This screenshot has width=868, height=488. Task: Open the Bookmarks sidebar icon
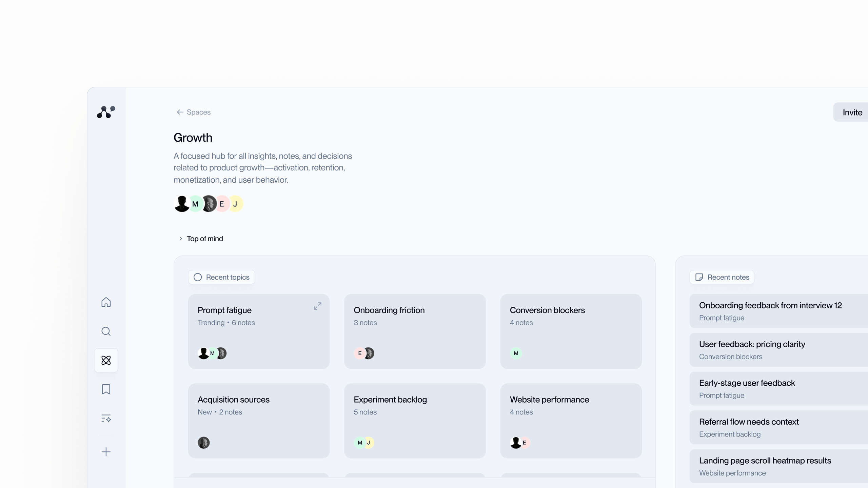[106, 389]
